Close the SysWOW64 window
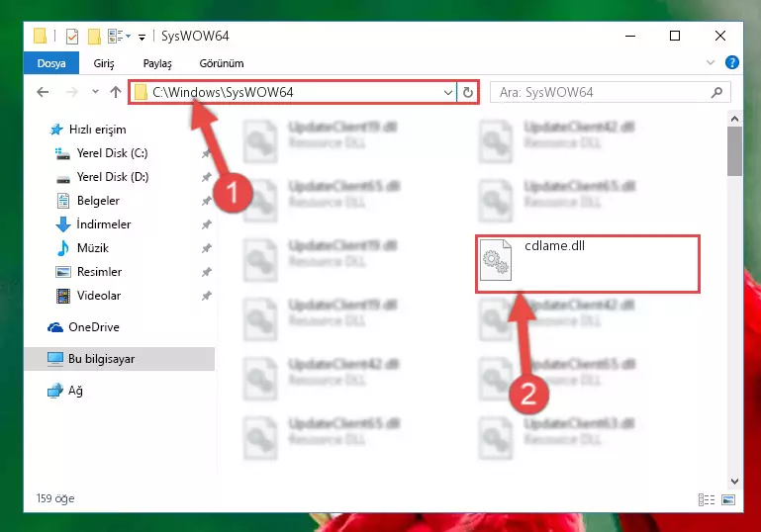The image size is (761, 532). pyautogui.click(x=720, y=36)
